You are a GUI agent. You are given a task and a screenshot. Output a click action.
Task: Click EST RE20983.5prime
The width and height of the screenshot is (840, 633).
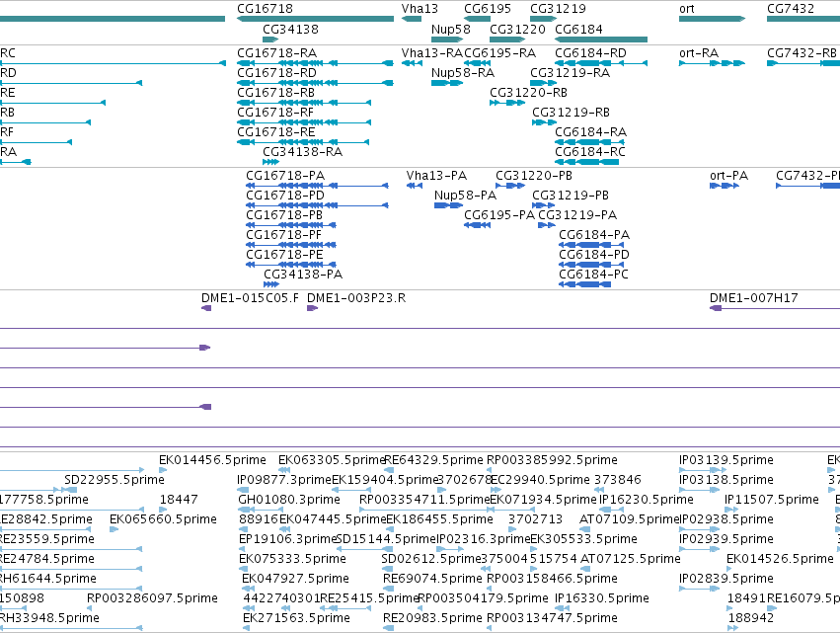point(432,618)
